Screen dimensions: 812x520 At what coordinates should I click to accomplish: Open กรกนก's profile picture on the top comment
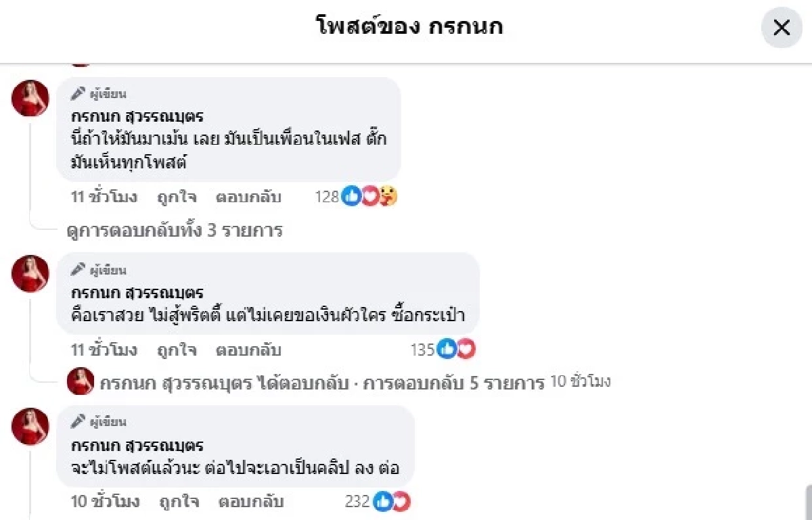(x=30, y=98)
